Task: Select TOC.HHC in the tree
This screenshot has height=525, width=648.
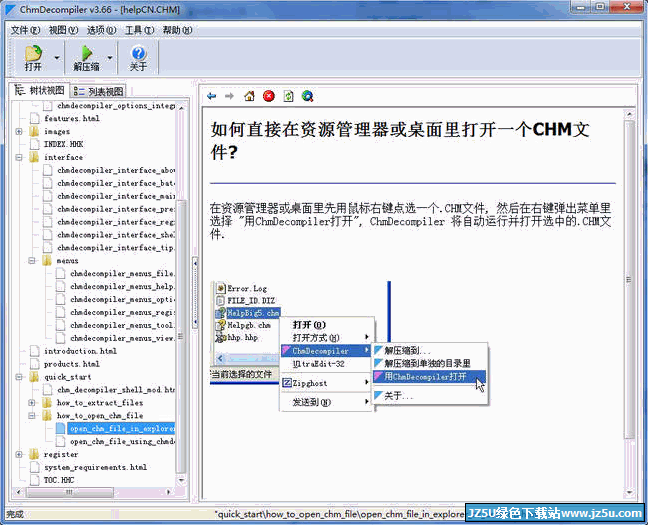Action: [59, 480]
